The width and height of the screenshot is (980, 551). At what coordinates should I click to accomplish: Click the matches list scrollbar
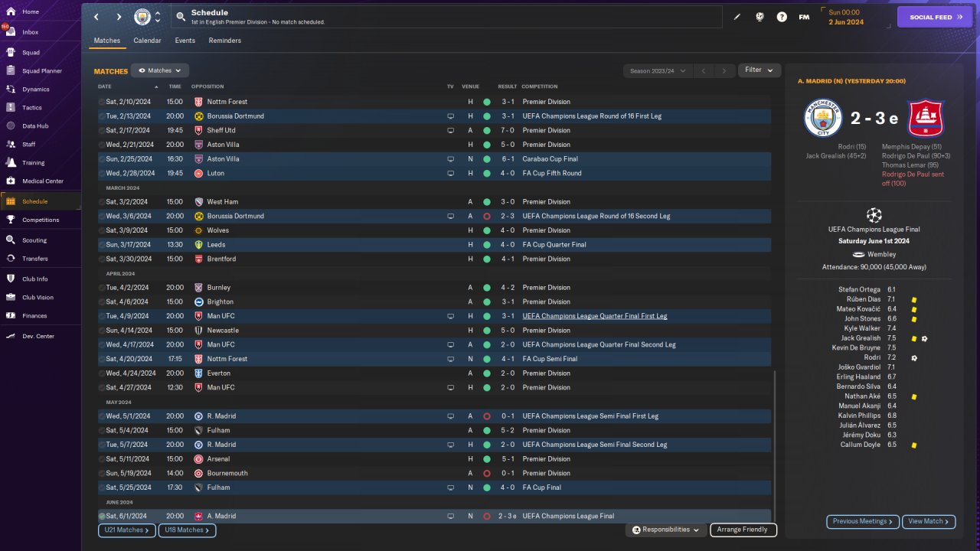pyautogui.click(x=775, y=445)
